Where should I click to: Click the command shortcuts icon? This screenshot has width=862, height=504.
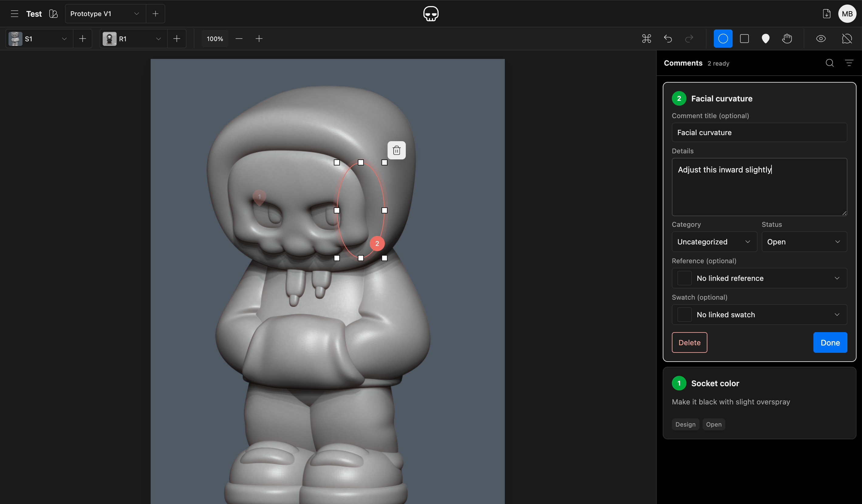click(x=646, y=39)
